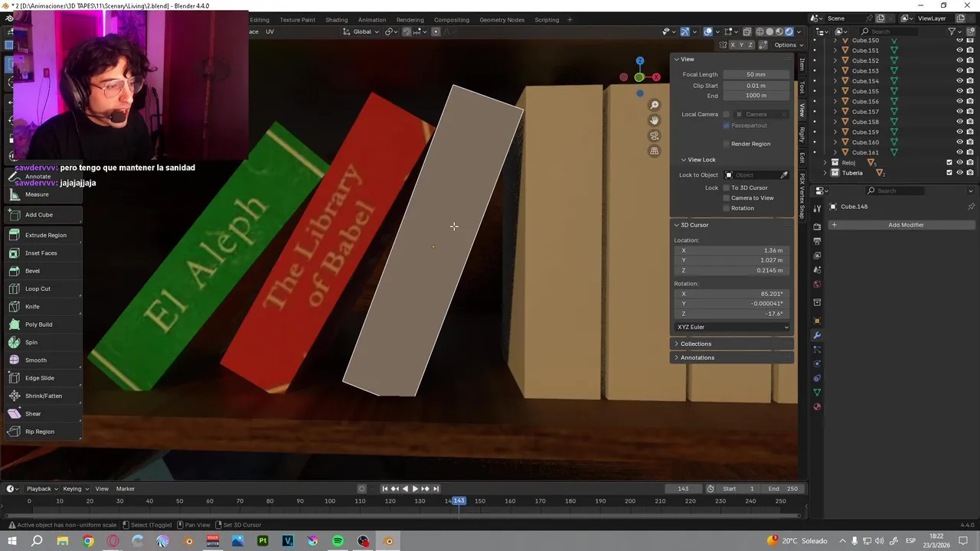The height and width of the screenshot is (551, 980).
Task: Select the Shrink/Fatten tool
Action: coord(42,396)
